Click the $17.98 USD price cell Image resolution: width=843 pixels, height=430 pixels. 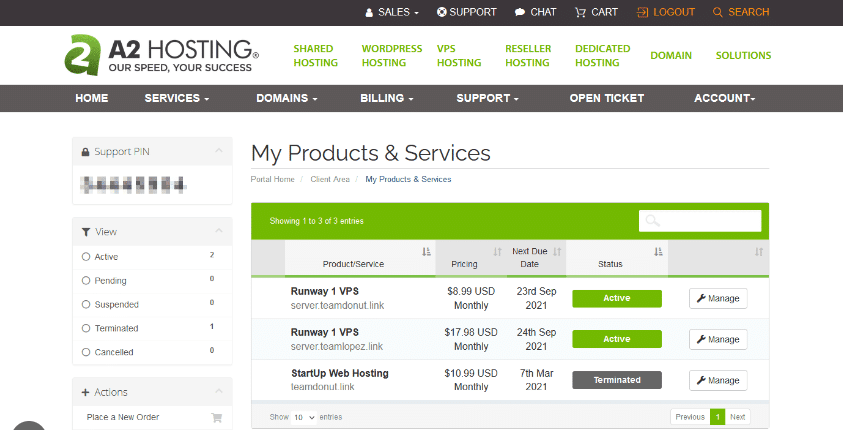[x=471, y=339]
